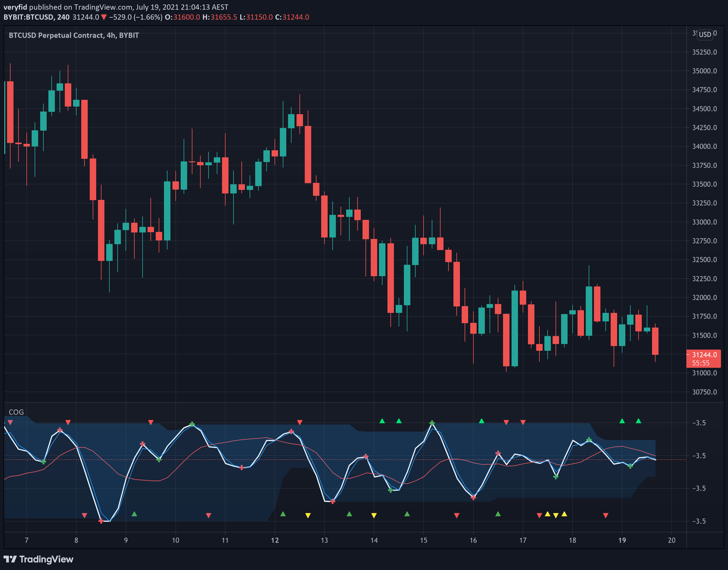728x570 pixels.
Task: Click the author name veryfid
Action: tap(15, 7)
